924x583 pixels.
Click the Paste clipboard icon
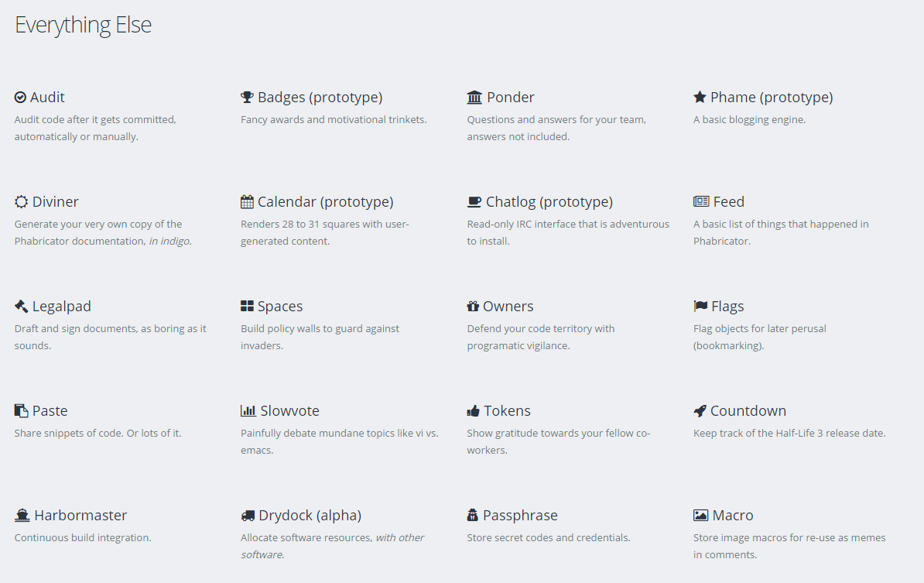[x=21, y=410]
